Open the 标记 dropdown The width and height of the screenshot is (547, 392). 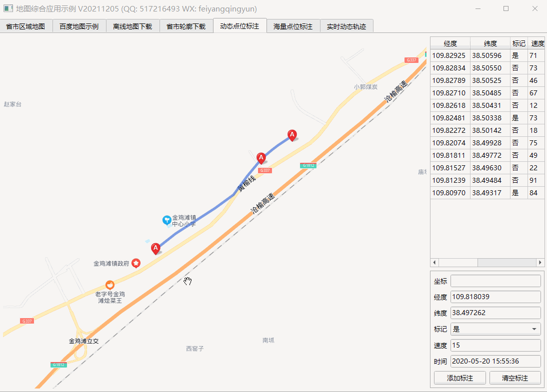(495, 329)
